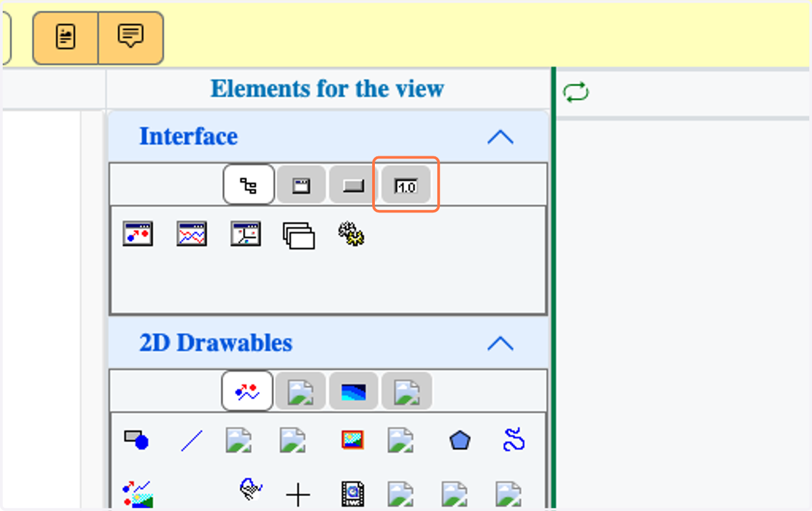Screen dimensions: 812x511
Task: Pick the blue diagonal line segment element
Action: [191, 441]
